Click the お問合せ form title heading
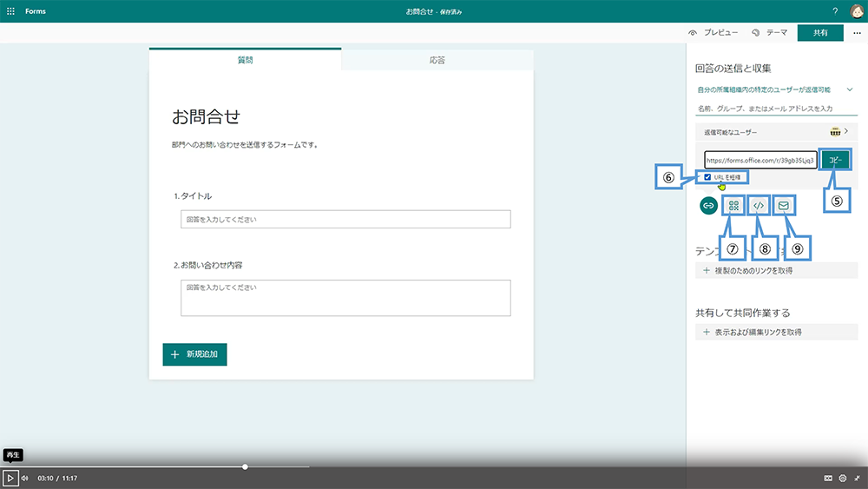 click(x=206, y=117)
